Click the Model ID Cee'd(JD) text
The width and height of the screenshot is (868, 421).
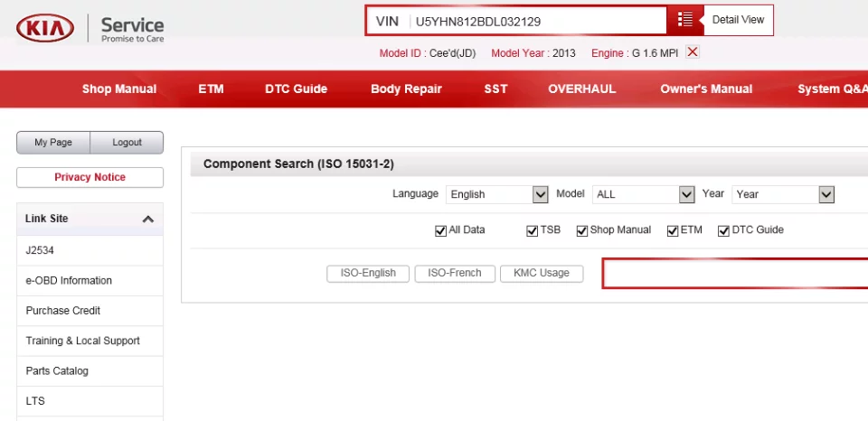click(x=428, y=53)
